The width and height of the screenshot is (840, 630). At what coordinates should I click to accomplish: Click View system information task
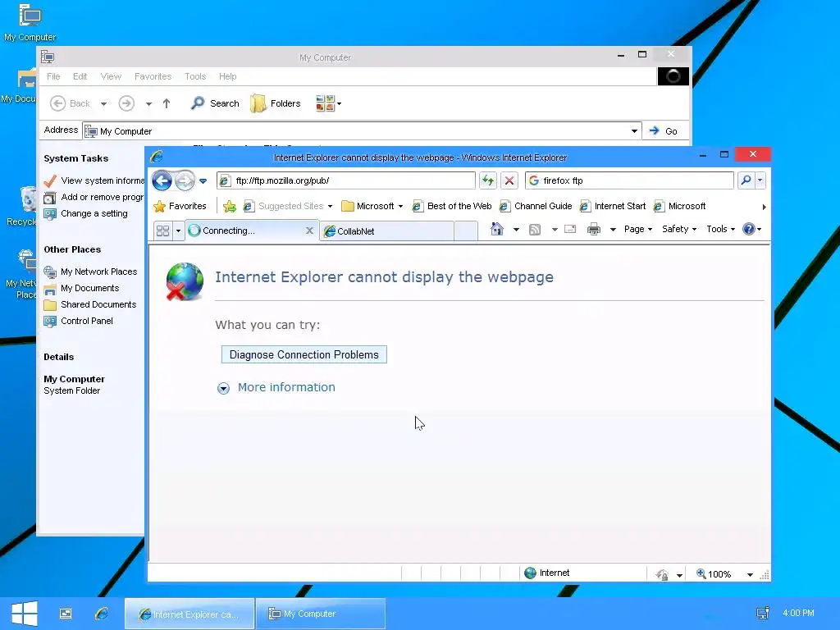coord(94,180)
